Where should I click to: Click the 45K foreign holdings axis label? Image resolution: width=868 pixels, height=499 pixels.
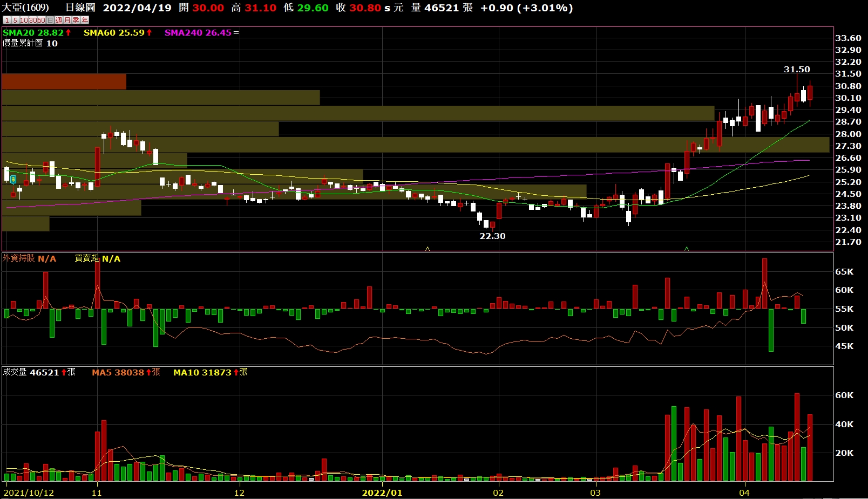[x=844, y=346]
